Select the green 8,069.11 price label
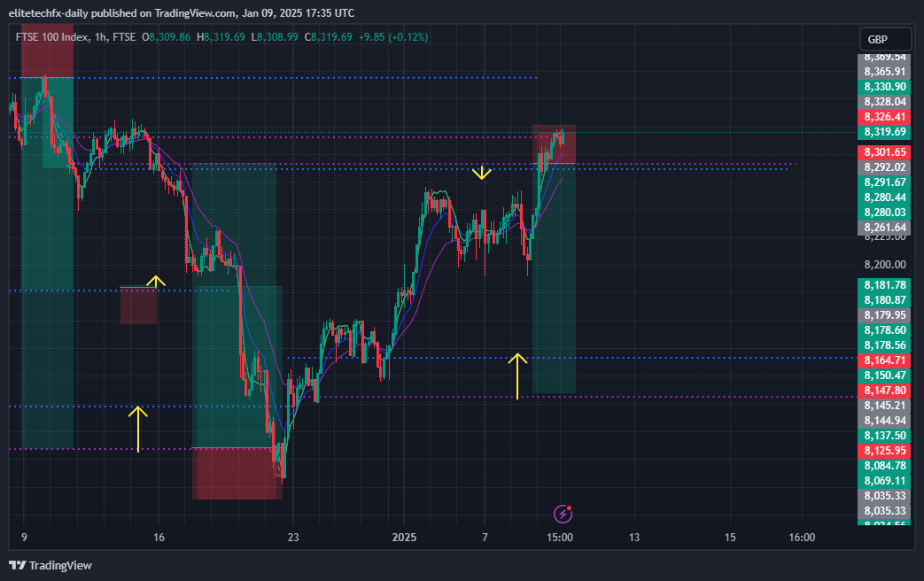This screenshot has width=924, height=581. tap(884, 480)
